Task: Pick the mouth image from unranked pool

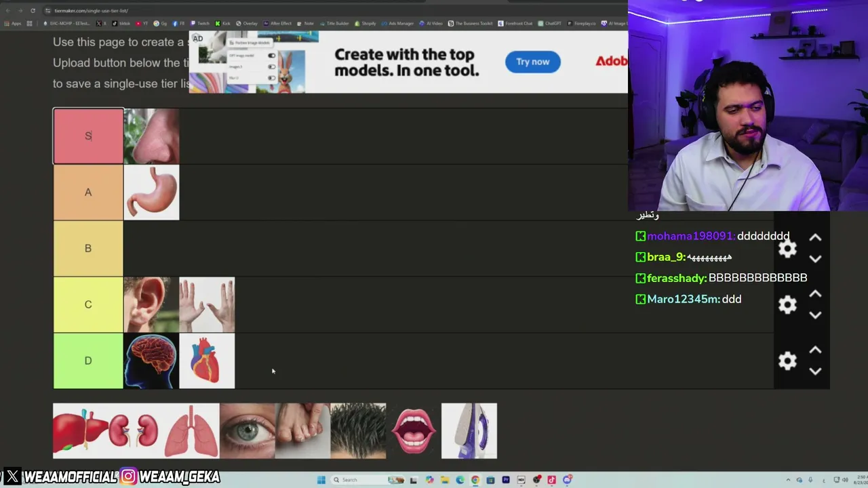Action: pos(414,431)
